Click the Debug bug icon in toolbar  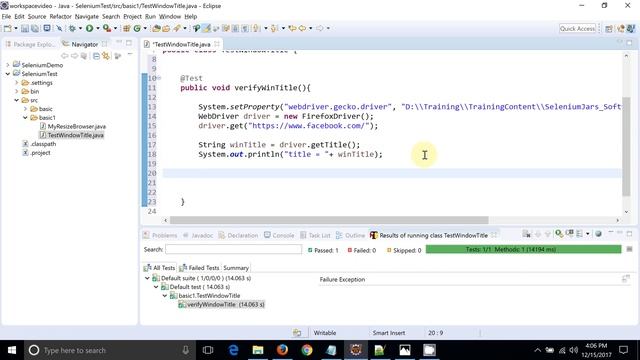[72, 28]
